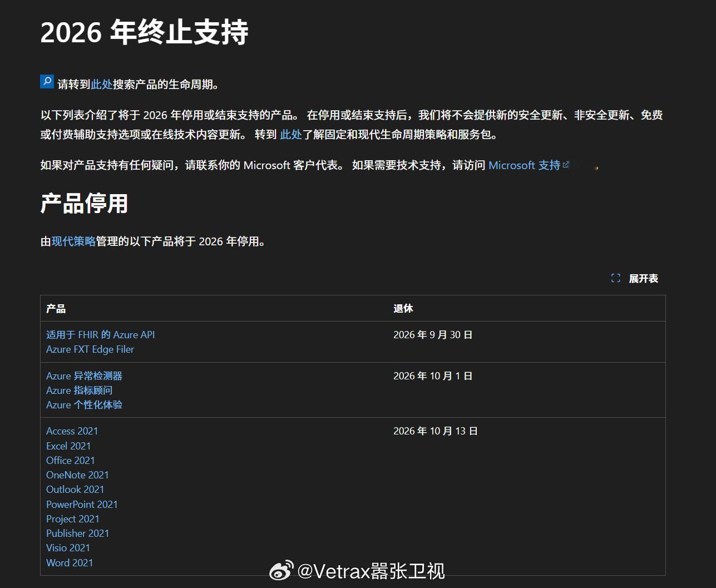Click the date 2026 年 10 月 1 日
The width and height of the screenshot is (716, 588).
tap(433, 376)
